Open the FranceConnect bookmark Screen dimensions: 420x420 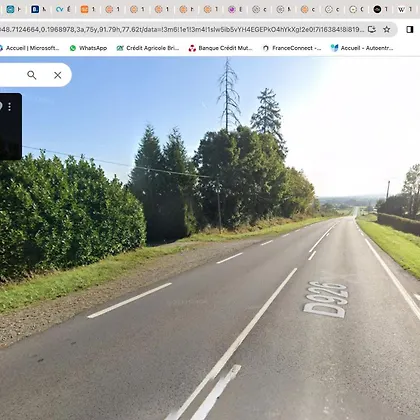click(292, 48)
